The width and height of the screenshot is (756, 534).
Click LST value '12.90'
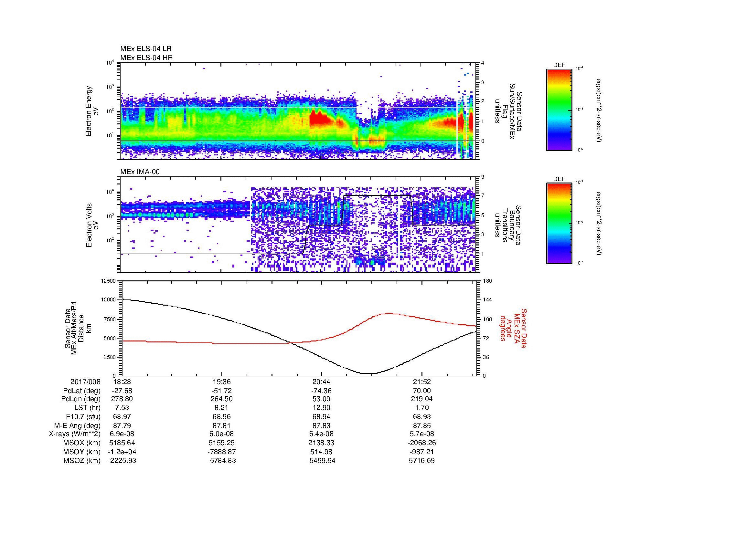point(321,408)
